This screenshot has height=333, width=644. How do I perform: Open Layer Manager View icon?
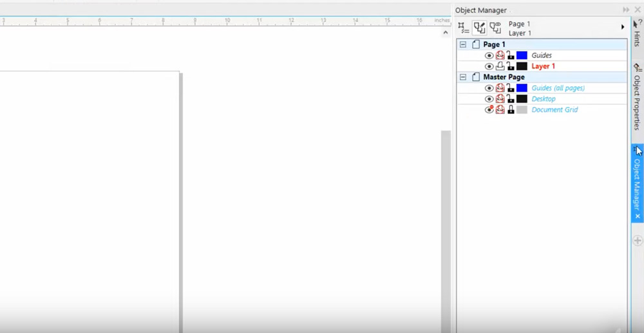pos(495,28)
